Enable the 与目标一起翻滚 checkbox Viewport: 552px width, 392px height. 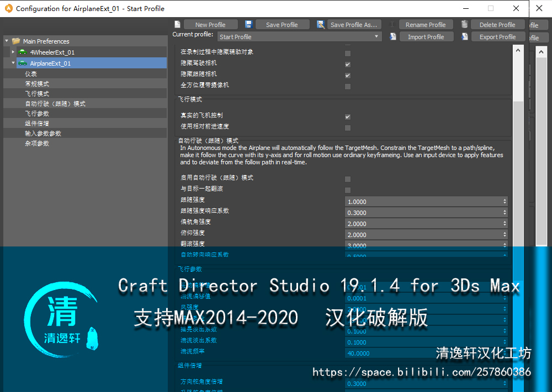coord(348,190)
